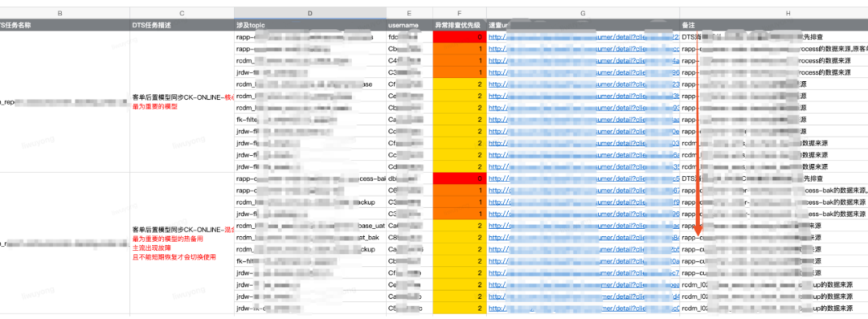Open the http link in db row

584,178
